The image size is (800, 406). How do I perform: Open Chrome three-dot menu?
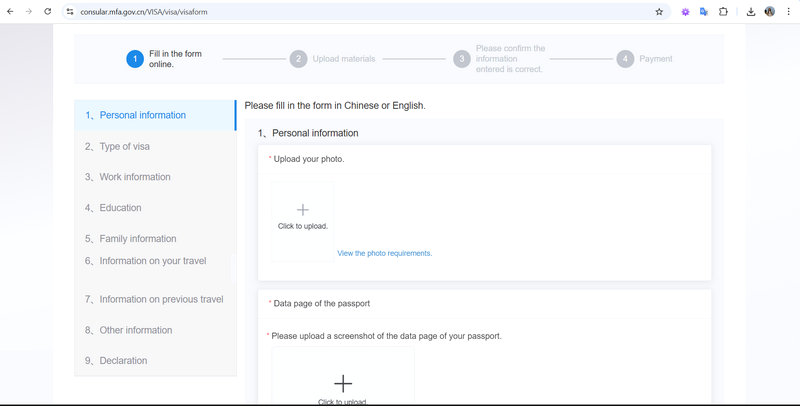click(x=788, y=11)
